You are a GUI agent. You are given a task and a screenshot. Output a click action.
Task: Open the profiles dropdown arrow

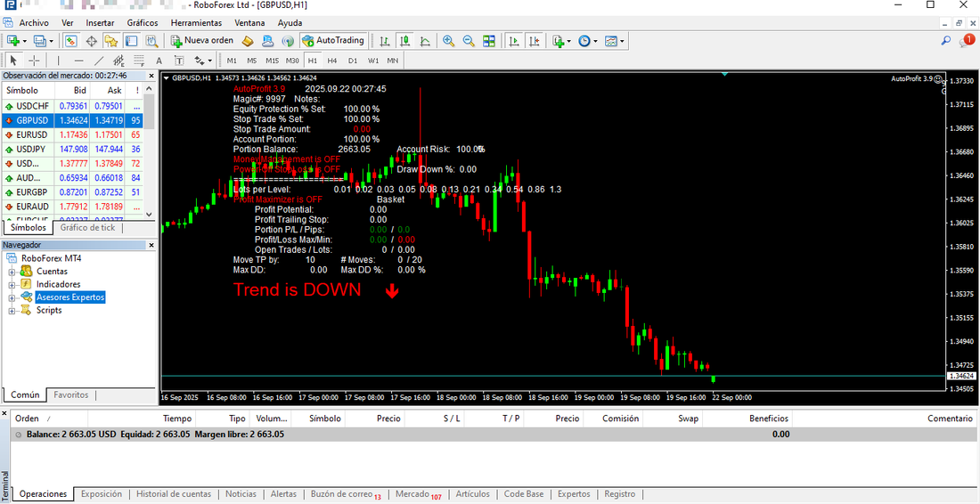pos(52,41)
